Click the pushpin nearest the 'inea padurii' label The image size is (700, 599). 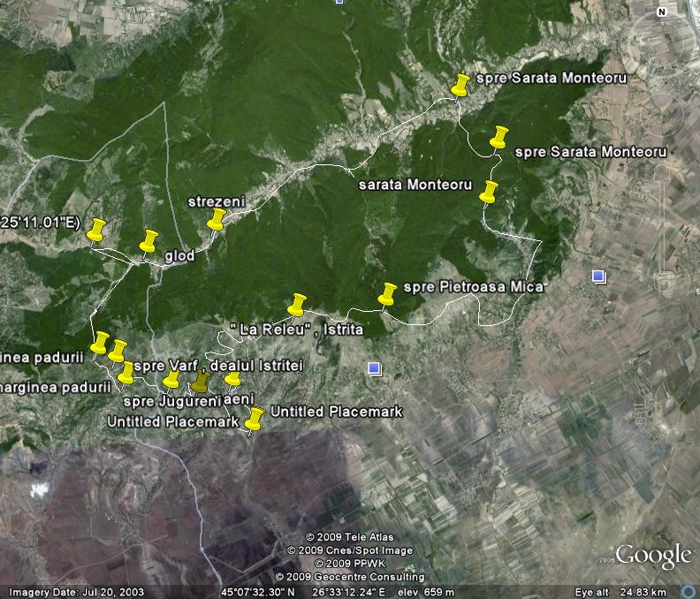(100, 343)
